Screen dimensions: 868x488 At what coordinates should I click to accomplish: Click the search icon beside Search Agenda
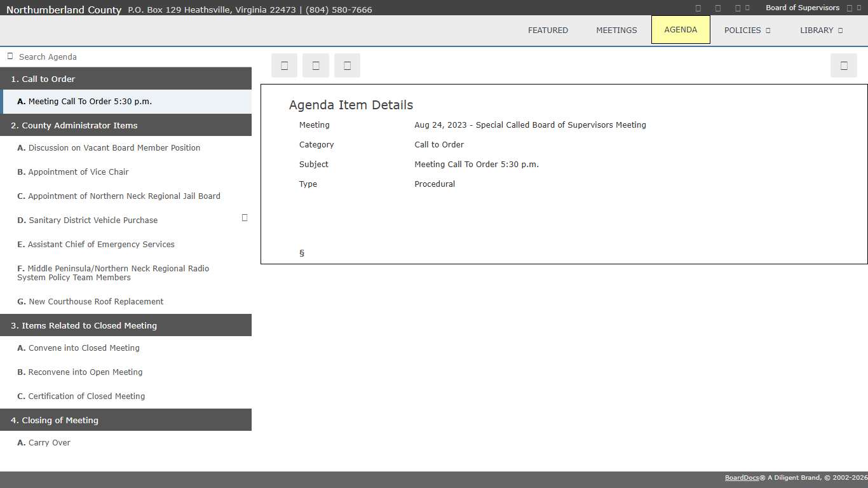coord(10,56)
